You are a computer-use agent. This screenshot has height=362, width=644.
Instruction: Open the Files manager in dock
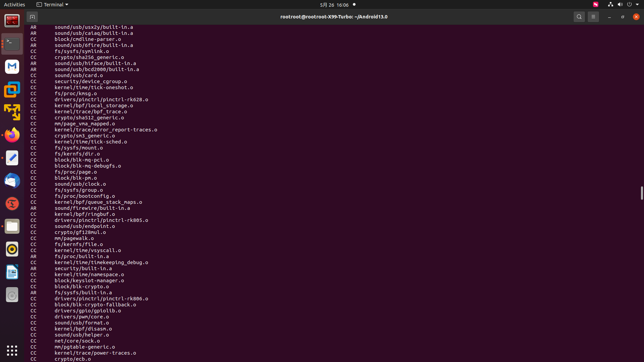(x=12, y=227)
